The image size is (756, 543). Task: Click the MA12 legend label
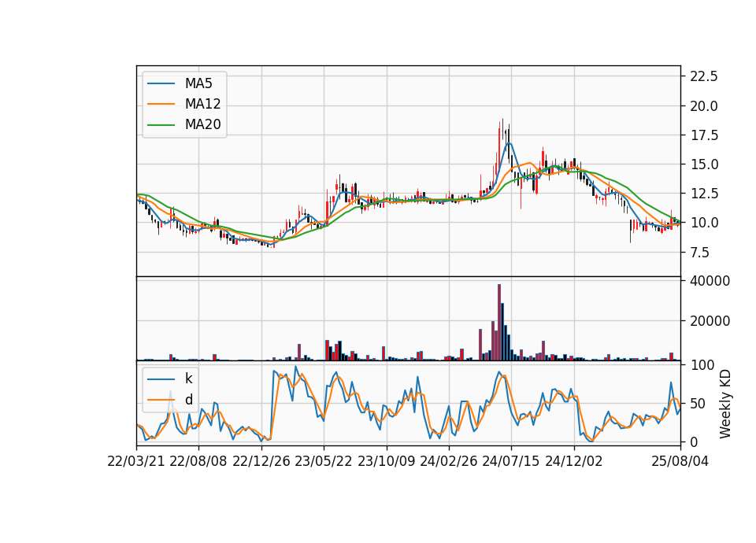click(x=202, y=104)
